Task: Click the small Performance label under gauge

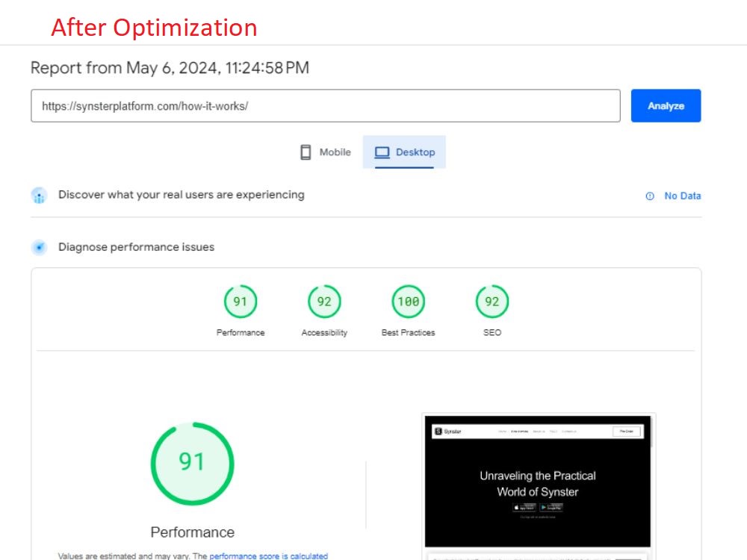Action: click(241, 332)
